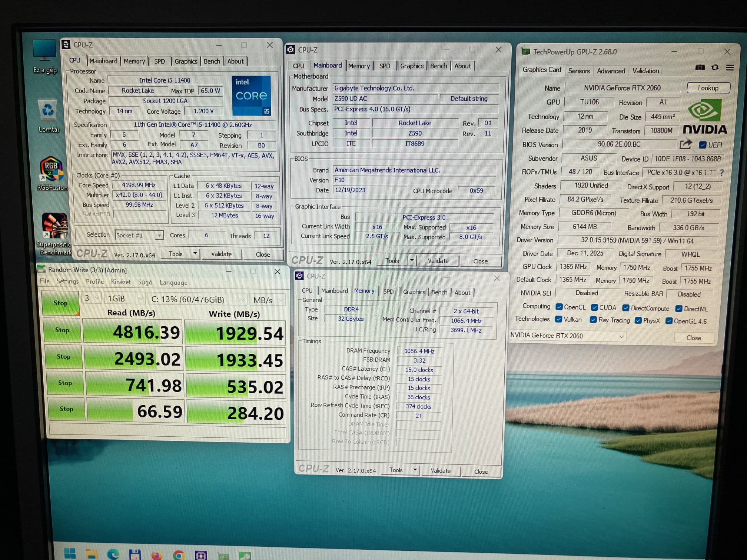Click the GPU-Z refresh icon
This screenshot has width=747, height=560.
[715, 67]
